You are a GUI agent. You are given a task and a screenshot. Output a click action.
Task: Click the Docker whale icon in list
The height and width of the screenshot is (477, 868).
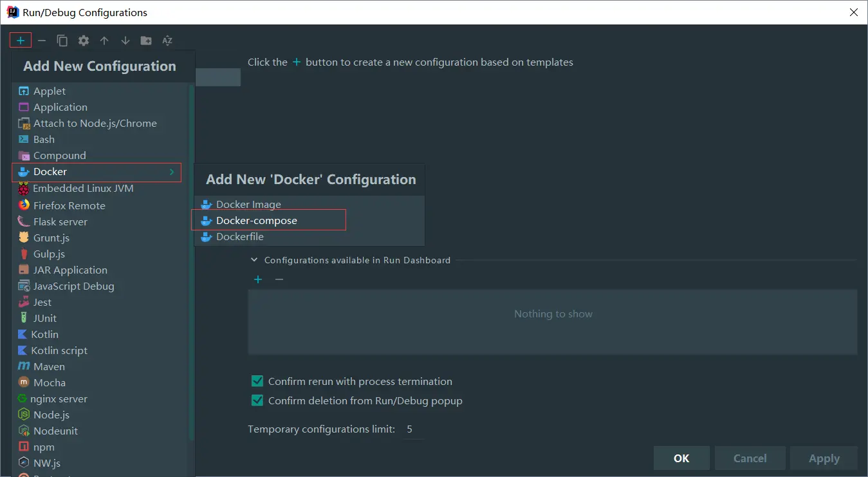pyautogui.click(x=24, y=172)
